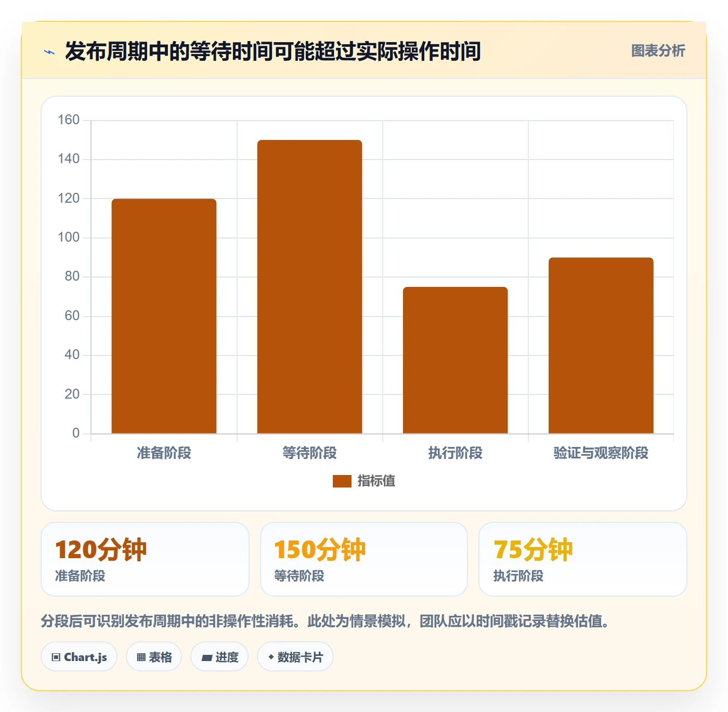Click the Chart.js tag chip
The image size is (728, 712).
[79, 657]
